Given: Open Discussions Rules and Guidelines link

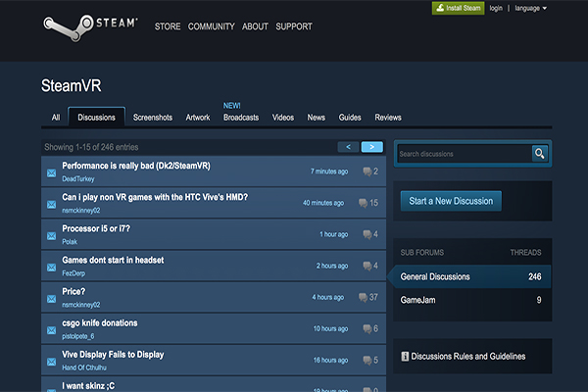Looking at the screenshot, I should (x=468, y=357).
